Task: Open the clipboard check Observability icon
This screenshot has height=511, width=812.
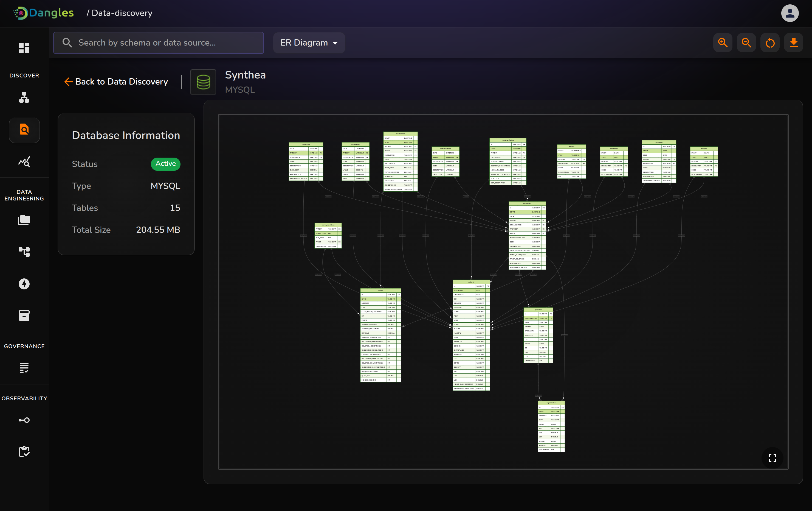Action: pyautogui.click(x=24, y=451)
